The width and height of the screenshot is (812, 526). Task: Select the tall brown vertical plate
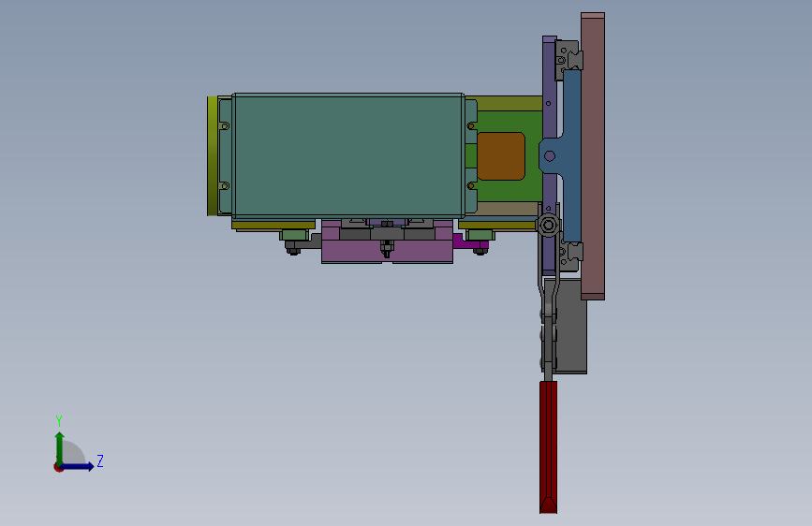point(593,155)
